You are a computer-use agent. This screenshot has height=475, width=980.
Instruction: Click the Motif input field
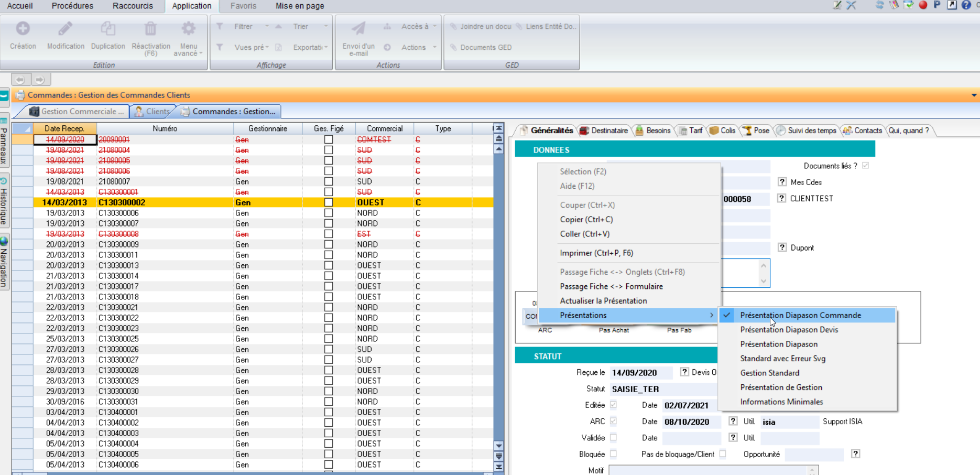point(707,470)
